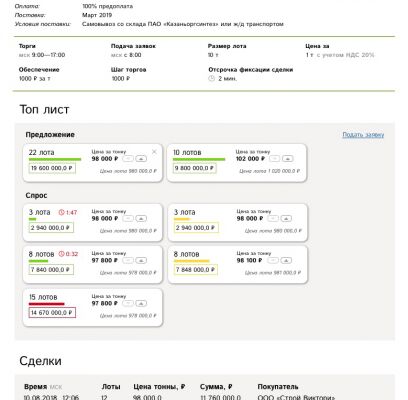Click the 19 600 000,0 ₽ sum field

tap(52, 168)
